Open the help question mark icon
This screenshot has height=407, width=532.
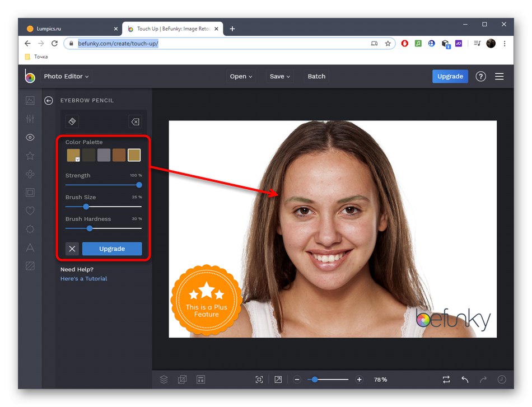click(x=480, y=76)
